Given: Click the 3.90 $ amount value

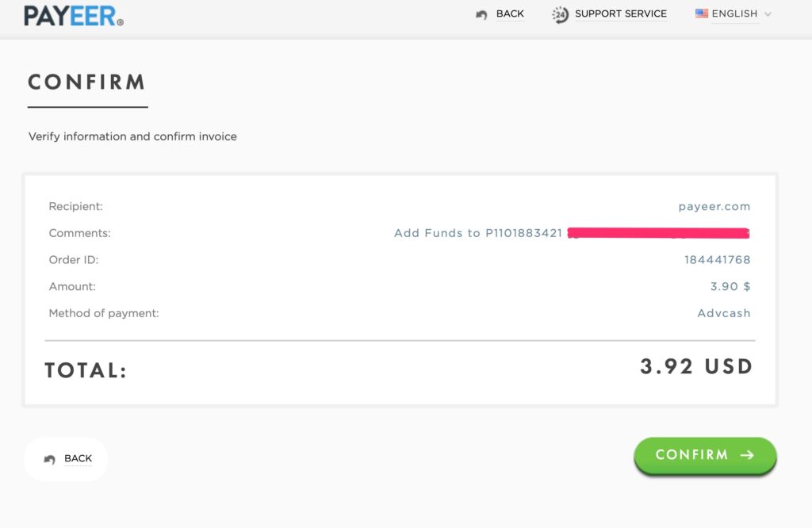Looking at the screenshot, I should tap(730, 286).
